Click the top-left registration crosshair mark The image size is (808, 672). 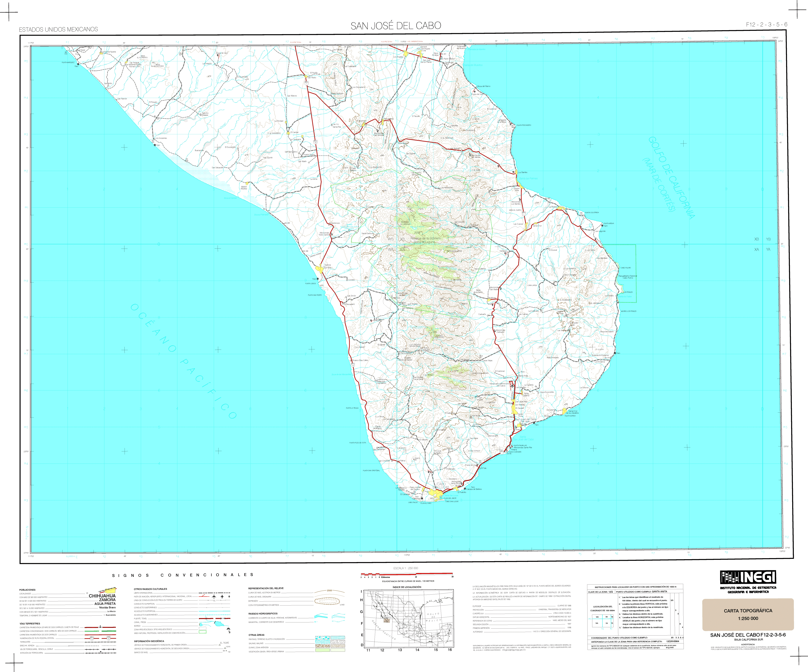tap(8, 13)
